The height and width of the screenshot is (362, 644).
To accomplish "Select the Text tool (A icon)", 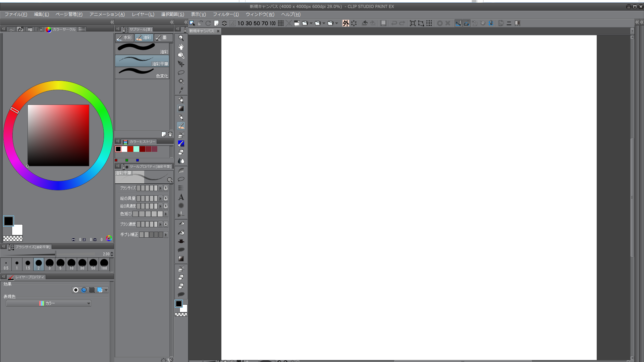I will pos(181,197).
